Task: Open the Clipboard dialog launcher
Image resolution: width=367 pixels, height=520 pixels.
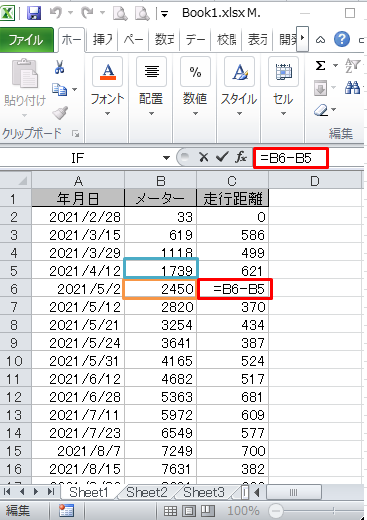Action: (76, 134)
